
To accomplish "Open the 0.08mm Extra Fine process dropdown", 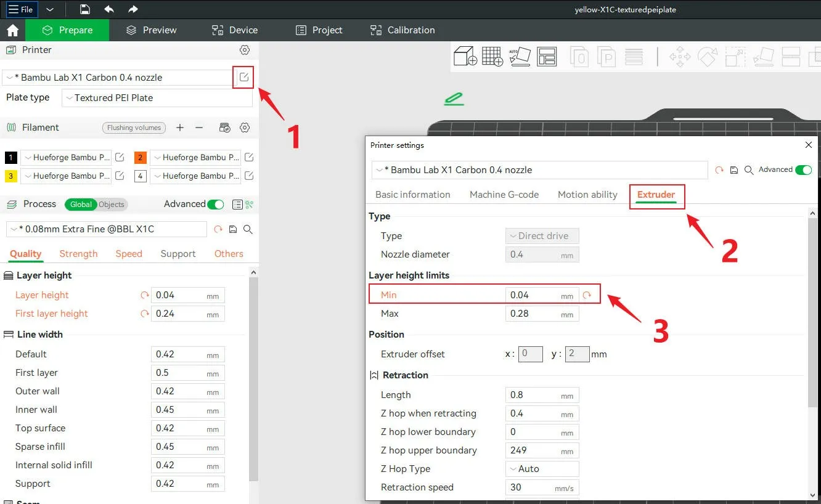I will coord(107,229).
